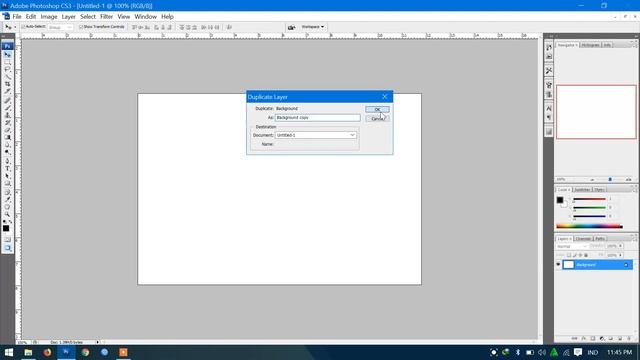Click the Create new group folder icon
The height and width of the screenshot is (360, 640).
click(x=611, y=338)
